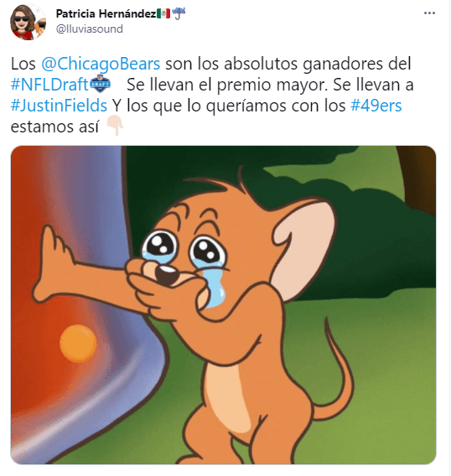Click the Mexico flag emoji beside name
The height and width of the screenshot is (476, 451).
(x=163, y=13)
